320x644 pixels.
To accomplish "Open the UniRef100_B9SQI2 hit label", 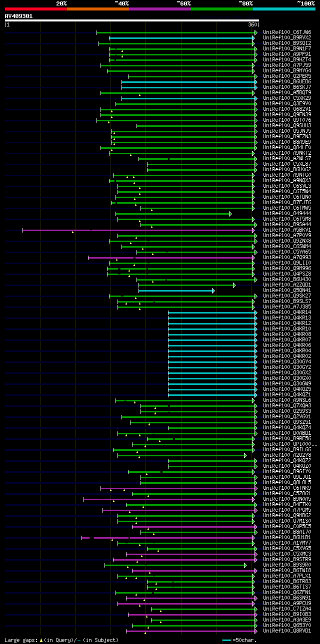I will tap(286, 43).
